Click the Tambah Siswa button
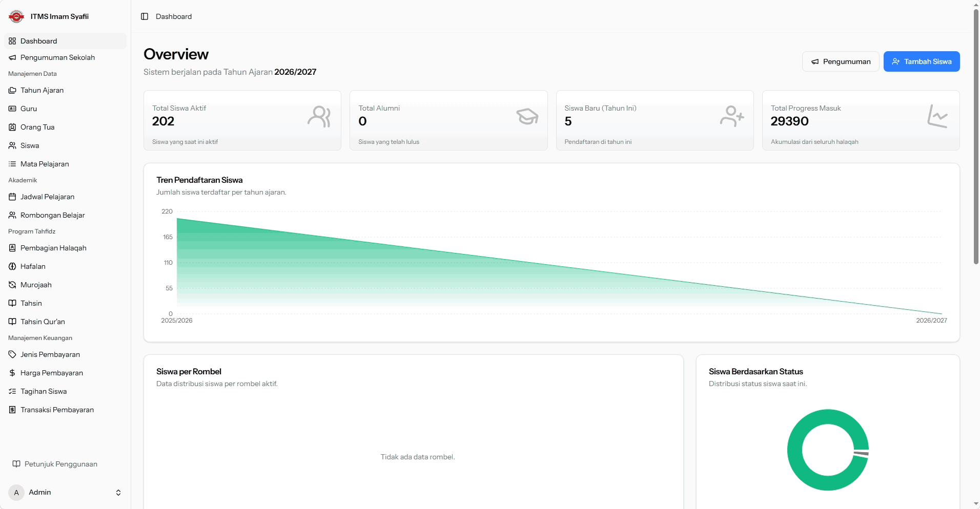Viewport: 980px width, 509px height. coord(922,61)
